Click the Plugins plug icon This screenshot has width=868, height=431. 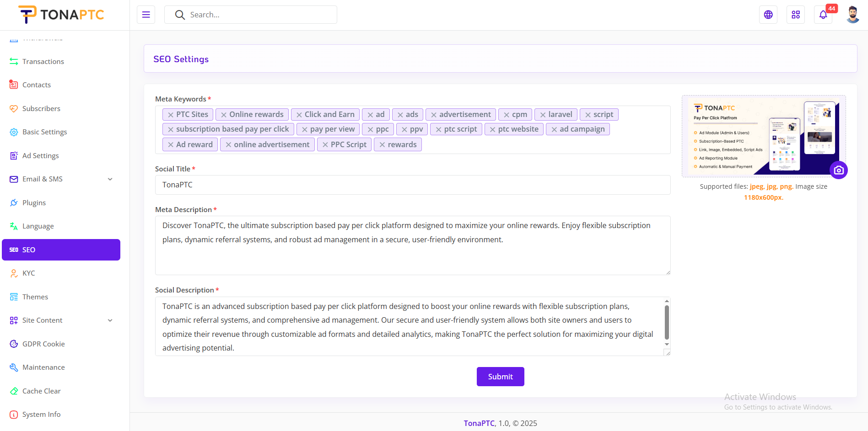pos(14,202)
